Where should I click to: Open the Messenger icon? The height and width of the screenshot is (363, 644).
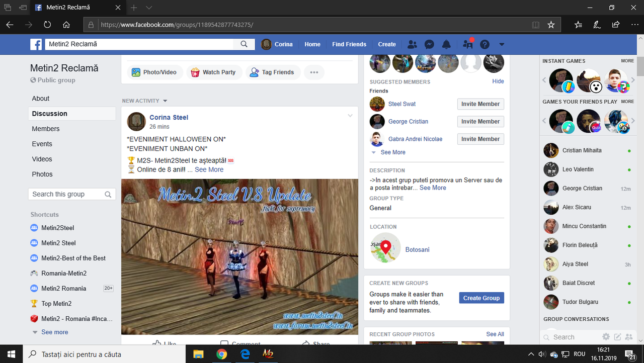[429, 44]
